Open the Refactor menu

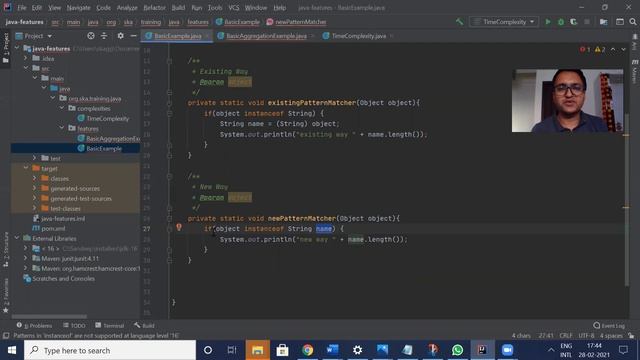(154, 8)
